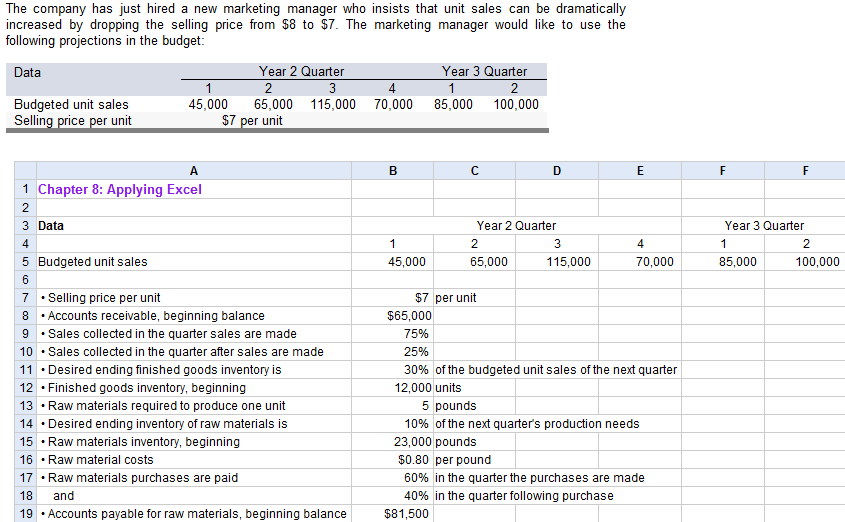Select 'Finished goods inventory, beginning' cell

click(193, 388)
